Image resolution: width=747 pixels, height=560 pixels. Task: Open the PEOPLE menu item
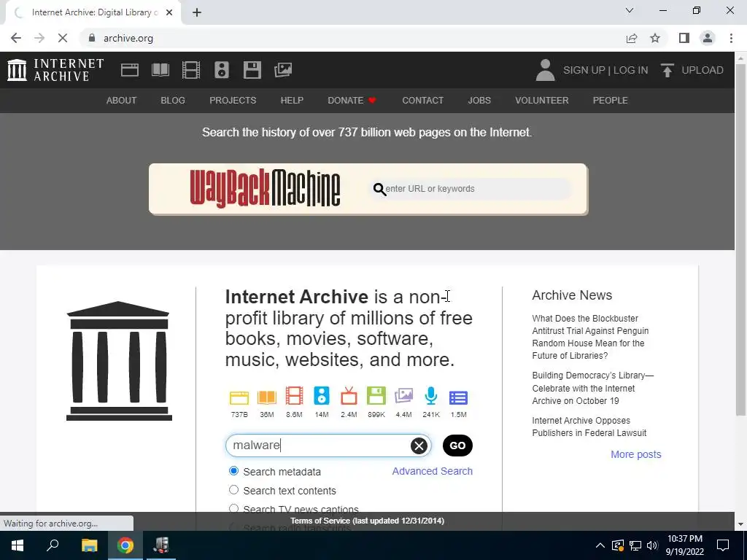pyautogui.click(x=611, y=101)
